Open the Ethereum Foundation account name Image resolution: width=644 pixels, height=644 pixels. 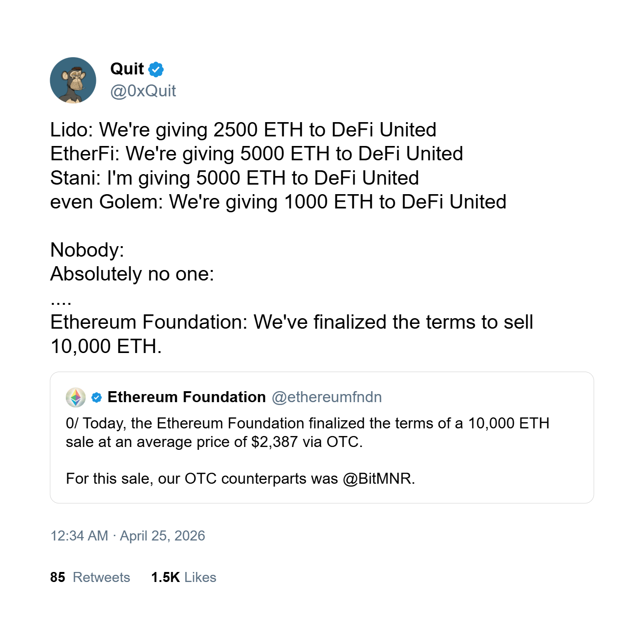click(x=187, y=397)
